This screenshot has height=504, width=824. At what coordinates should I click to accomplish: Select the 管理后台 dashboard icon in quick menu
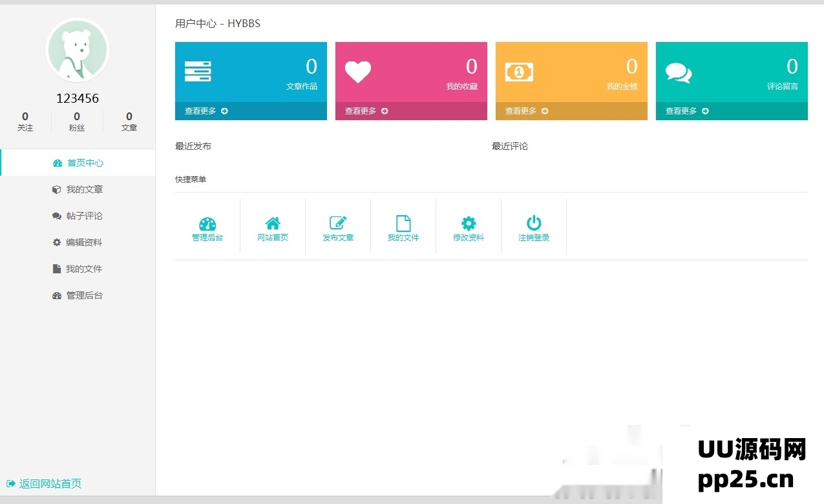pyautogui.click(x=207, y=222)
